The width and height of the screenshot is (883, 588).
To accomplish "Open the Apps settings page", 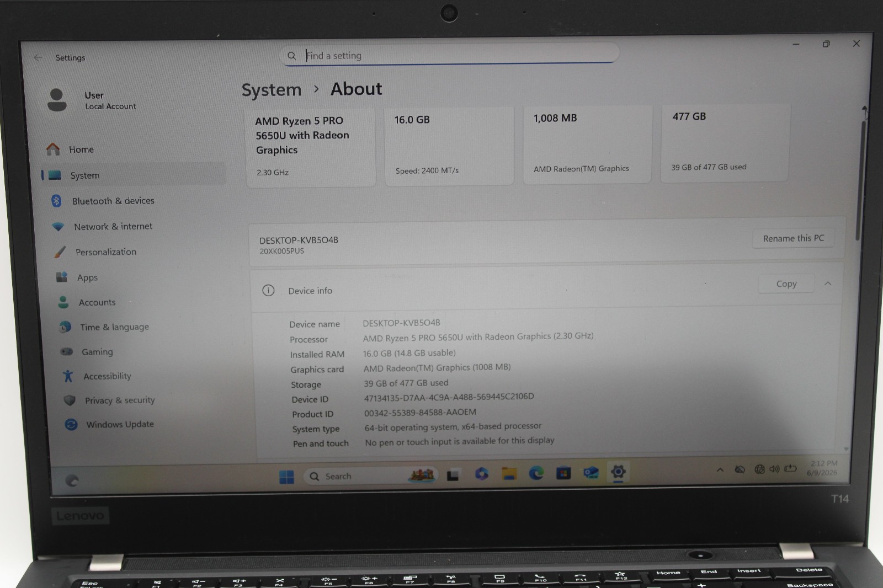I will 87,277.
